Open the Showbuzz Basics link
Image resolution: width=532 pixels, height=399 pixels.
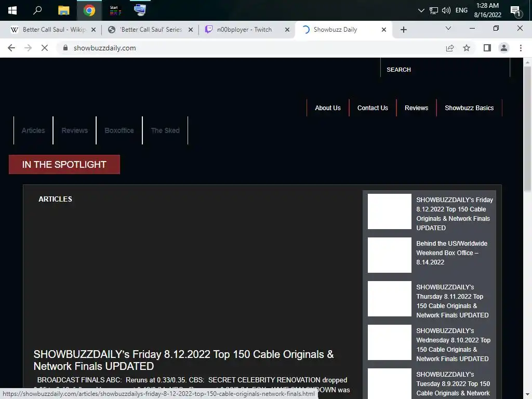(469, 108)
